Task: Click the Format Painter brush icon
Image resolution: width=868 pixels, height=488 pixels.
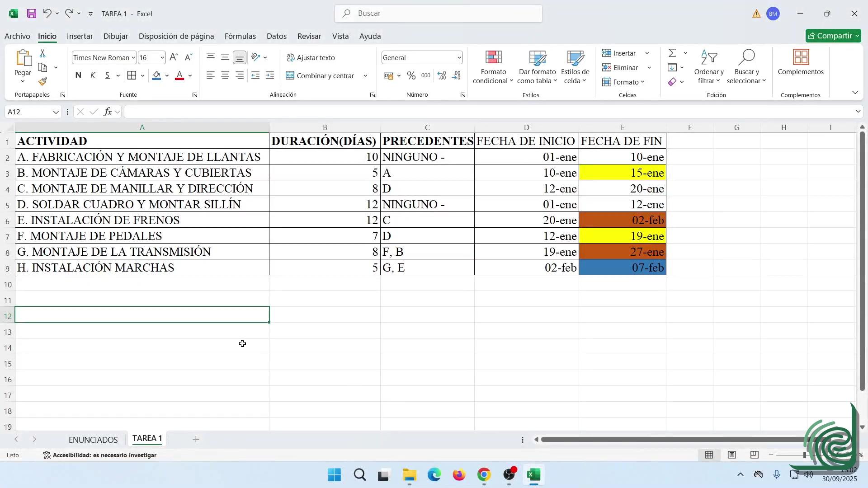Action: (x=42, y=82)
